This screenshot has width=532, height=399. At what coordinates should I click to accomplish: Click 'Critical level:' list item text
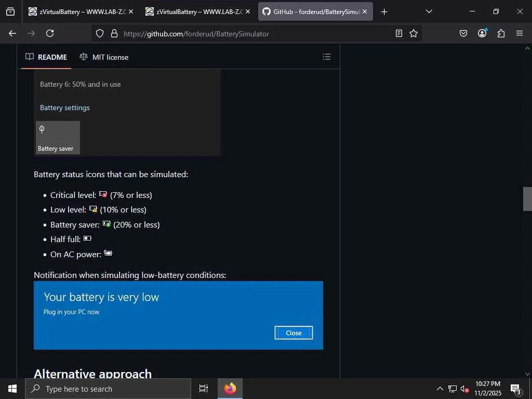click(x=73, y=195)
